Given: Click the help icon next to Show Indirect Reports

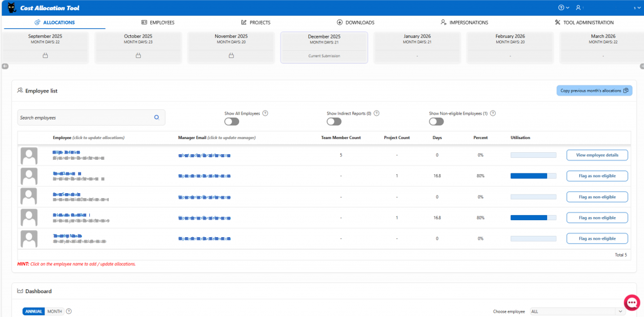Looking at the screenshot, I should [x=376, y=113].
